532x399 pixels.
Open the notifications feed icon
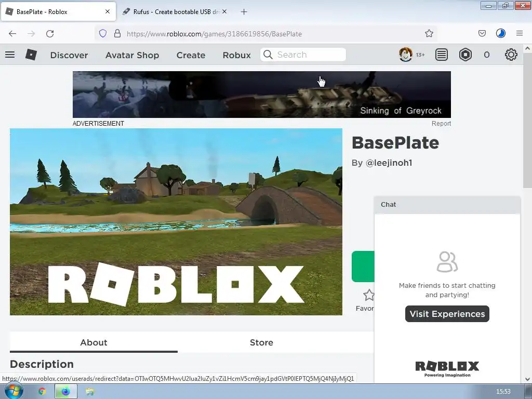click(442, 55)
